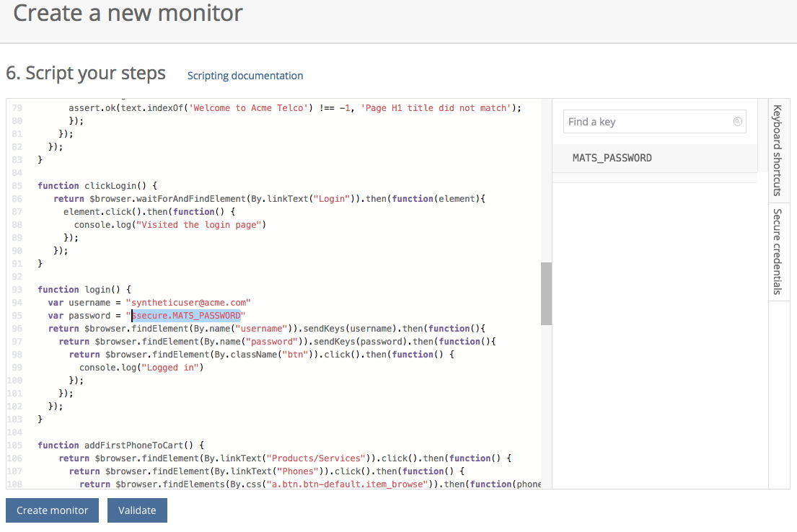The image size is (797, 532).
Task: Click 'function login()' on line 93
Action: coord(84,290)
